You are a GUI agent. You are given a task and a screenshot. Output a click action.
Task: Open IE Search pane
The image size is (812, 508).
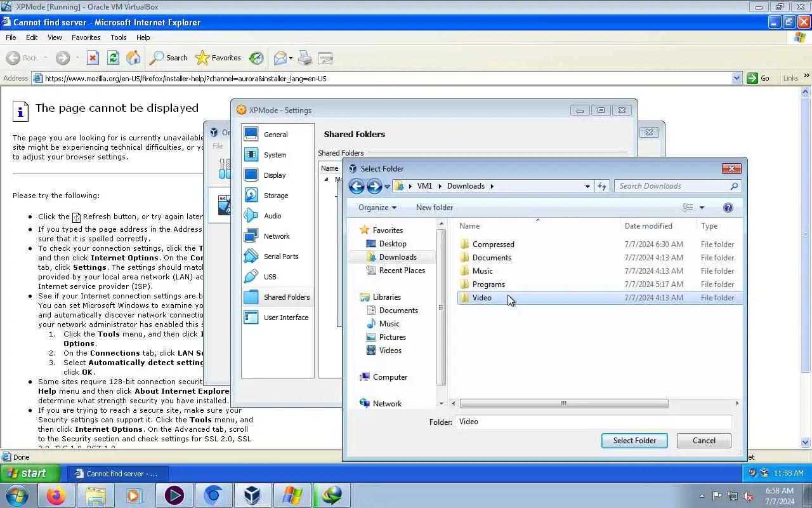tap(169, 58)
